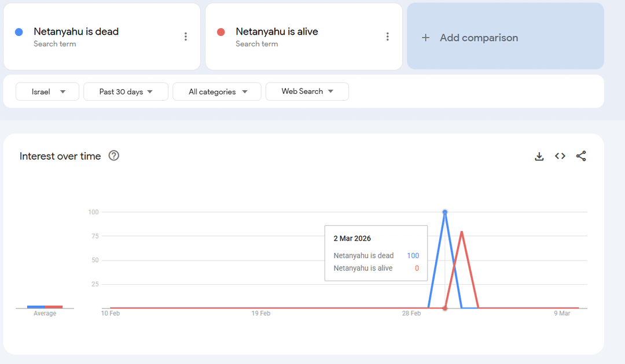The width and height of the screenshot is (625, 364).
Task: Open the Past 30 days time range dropdown
Action: pos(126,91)
